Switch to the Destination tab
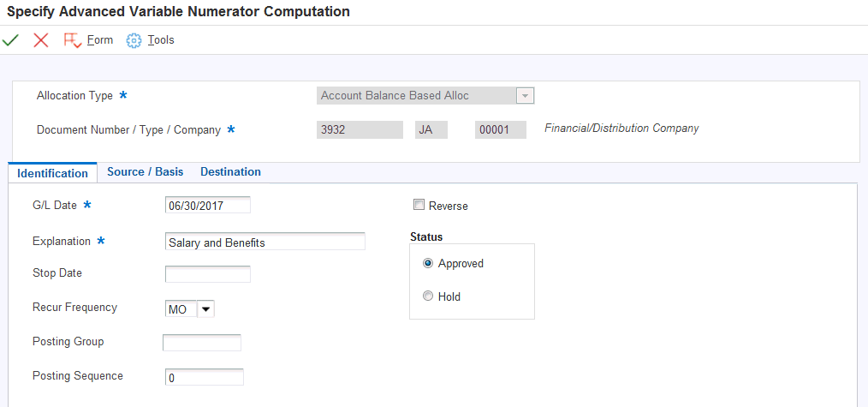 [230, 172]
